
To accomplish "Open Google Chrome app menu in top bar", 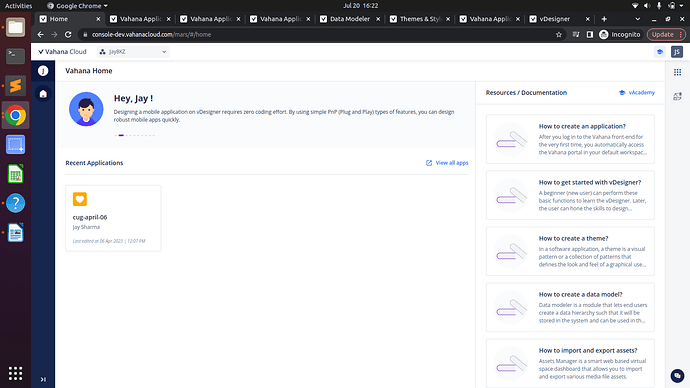I will [x=77, y=6].
